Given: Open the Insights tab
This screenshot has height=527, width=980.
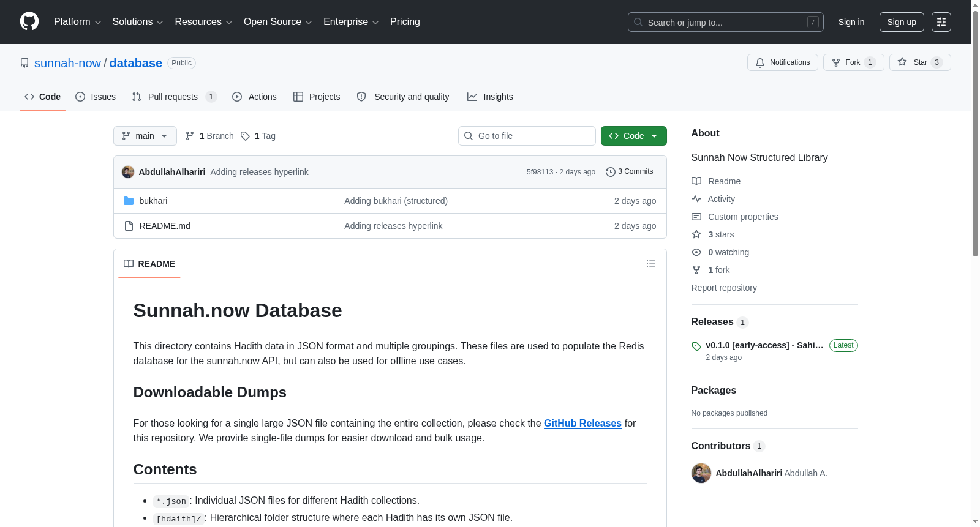Looking at the screenshot, I should [490, 97].
